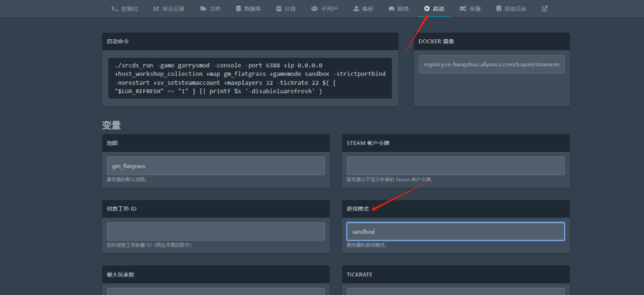This screenshot has width=644, height=295.
Task: Switch to the 启动 tab
Action: point(434,8)
